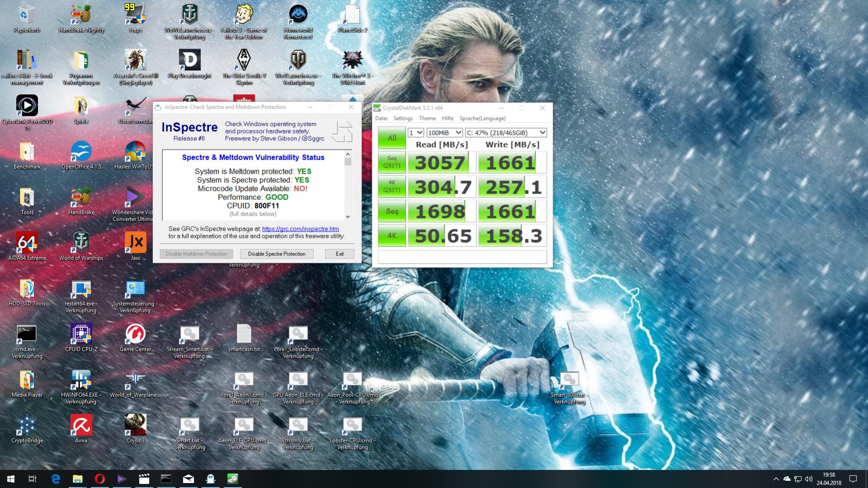Open CPUID CPU-Z desktop icon

tap(81, 337)
